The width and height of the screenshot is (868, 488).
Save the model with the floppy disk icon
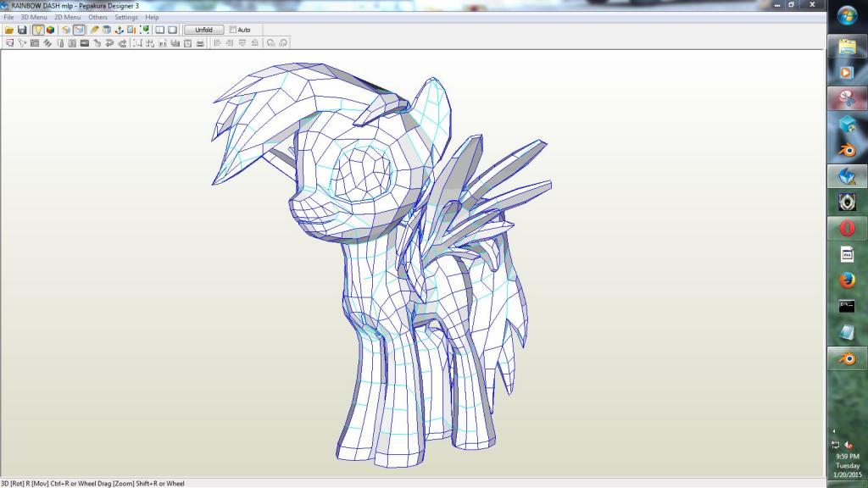[x=22, y=30]
